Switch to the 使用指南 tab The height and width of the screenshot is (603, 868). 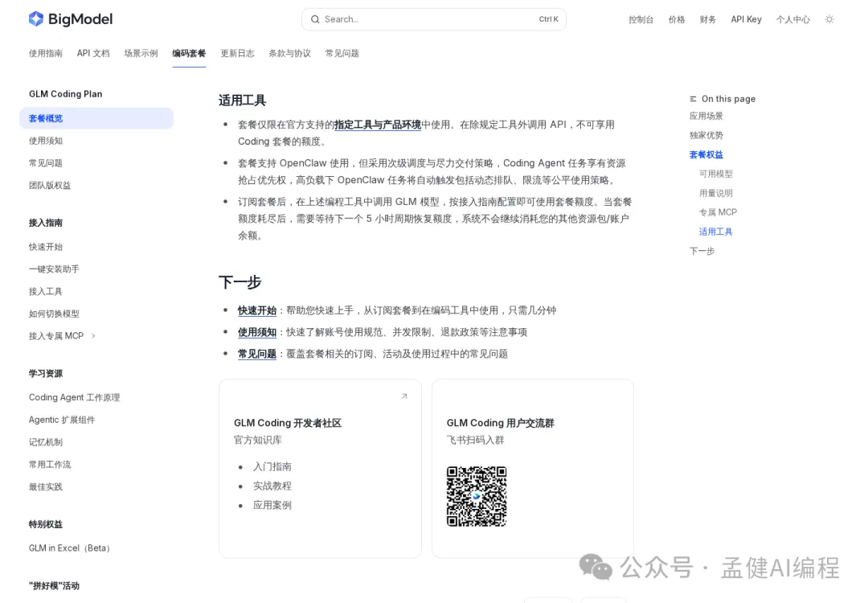click(x=45, y=53)
